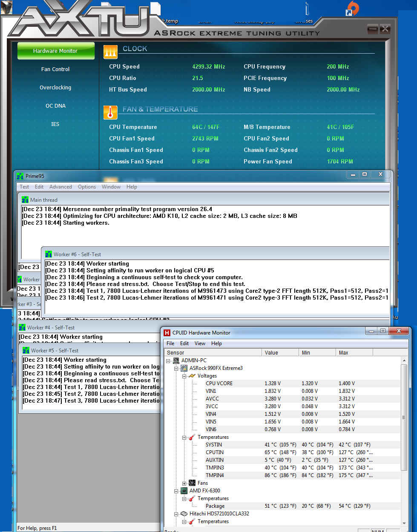The width and height of the screenshot is (417, 532).
Task: Click the CLOCK section icon in AXTU
Action: [x=110, y=52]
